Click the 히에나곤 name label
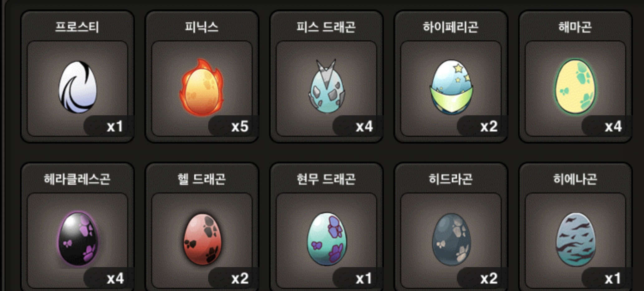644x291 pixels. tap(575, 179)
